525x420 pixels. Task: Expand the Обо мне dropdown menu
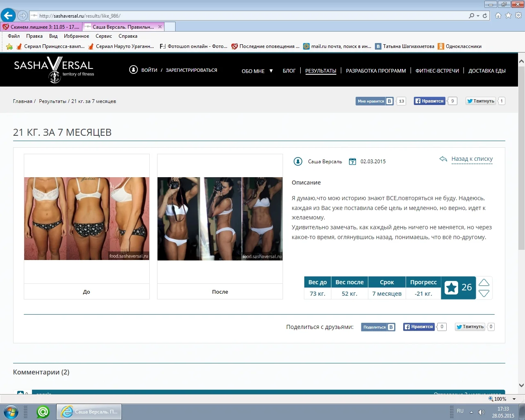pyautogui.click(x=257, y=71)
